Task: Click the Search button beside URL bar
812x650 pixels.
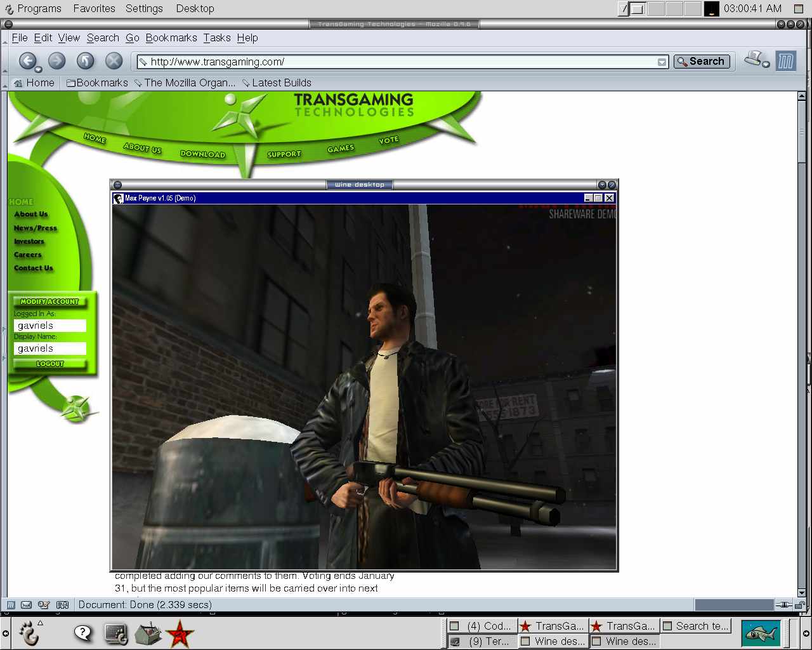Action: pyautogui.click(x=701, y=62)
